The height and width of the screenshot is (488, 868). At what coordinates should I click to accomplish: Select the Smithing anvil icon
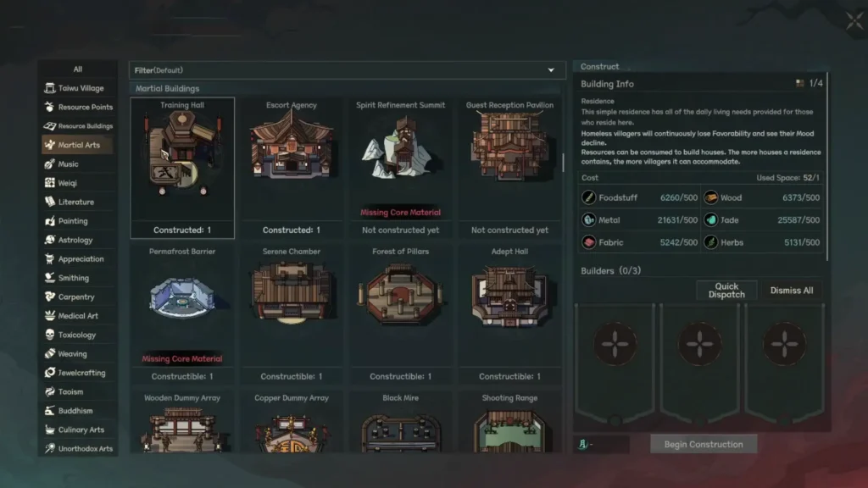pyautogui.click(x=50, y=278)
